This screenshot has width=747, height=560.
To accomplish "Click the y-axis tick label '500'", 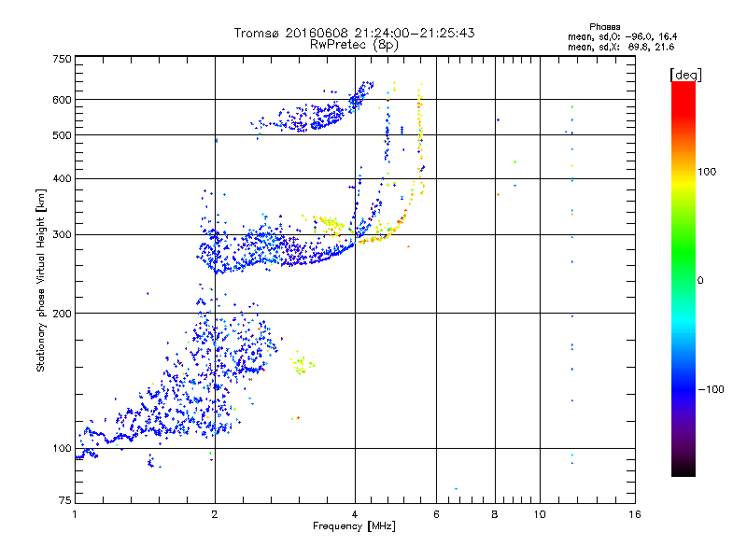I will coord(62,135).
